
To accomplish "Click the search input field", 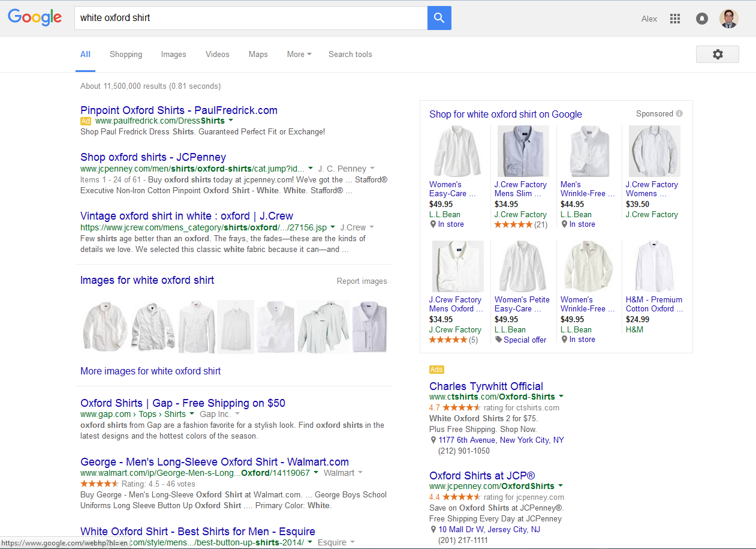I will (x=252, y=18).
